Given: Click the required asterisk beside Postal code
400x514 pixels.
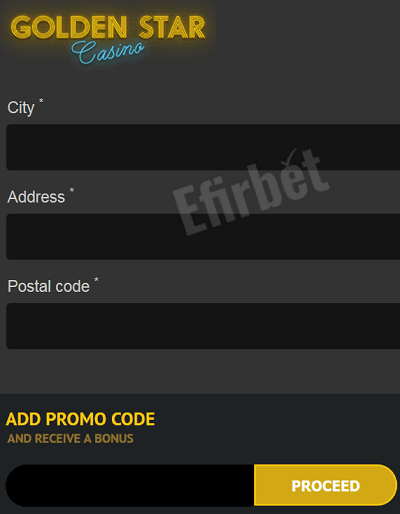Looking at the screenshot, I should point(96,279).
